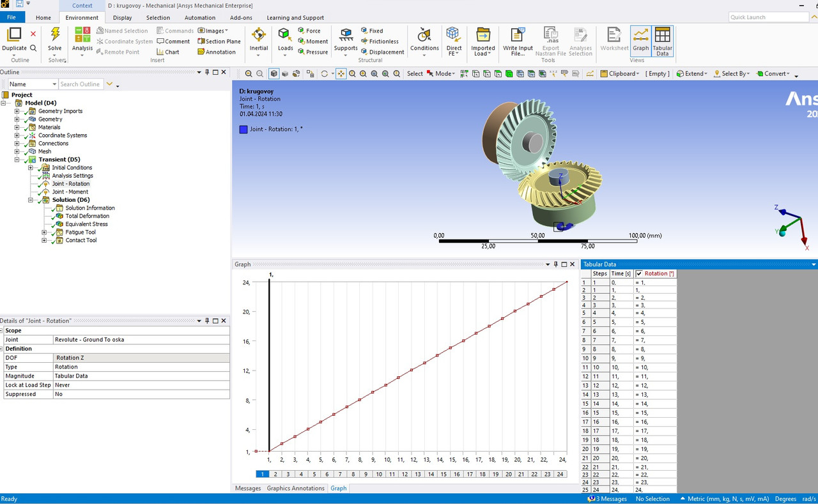818x504 pixels.
Task: Expand the Fatigue Tool node
Action: coord(44,232)
